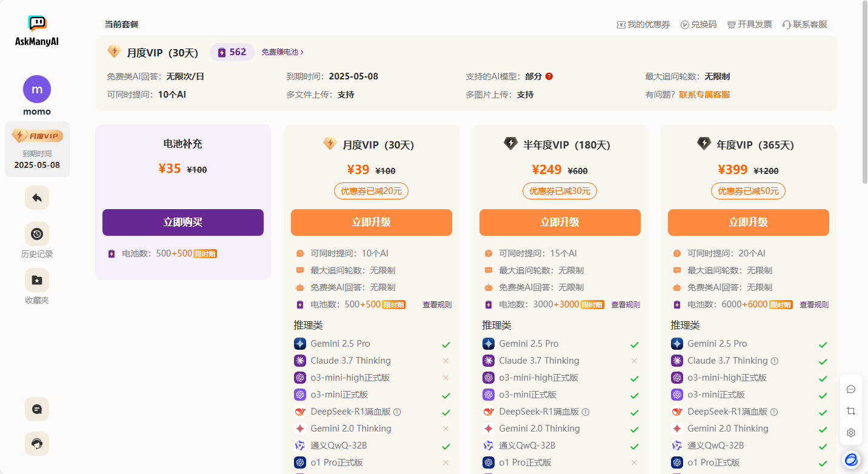868x474 pixels.
Task: Open the momo user avatar
Action: (37, 89)
